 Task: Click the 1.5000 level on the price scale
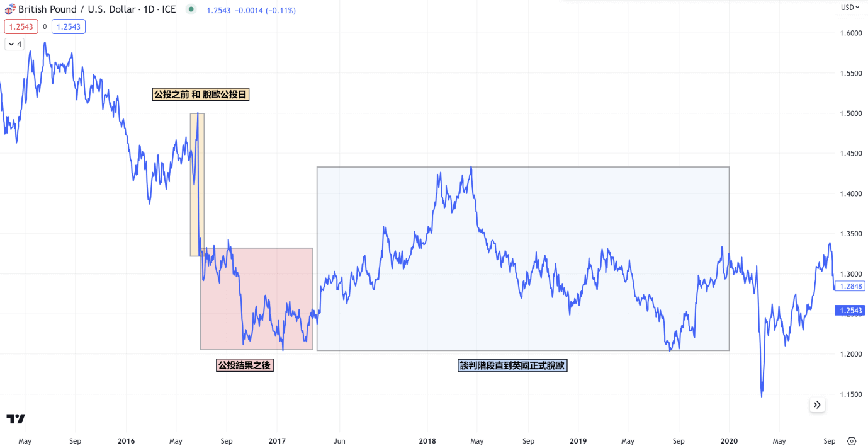coord(851,113)
